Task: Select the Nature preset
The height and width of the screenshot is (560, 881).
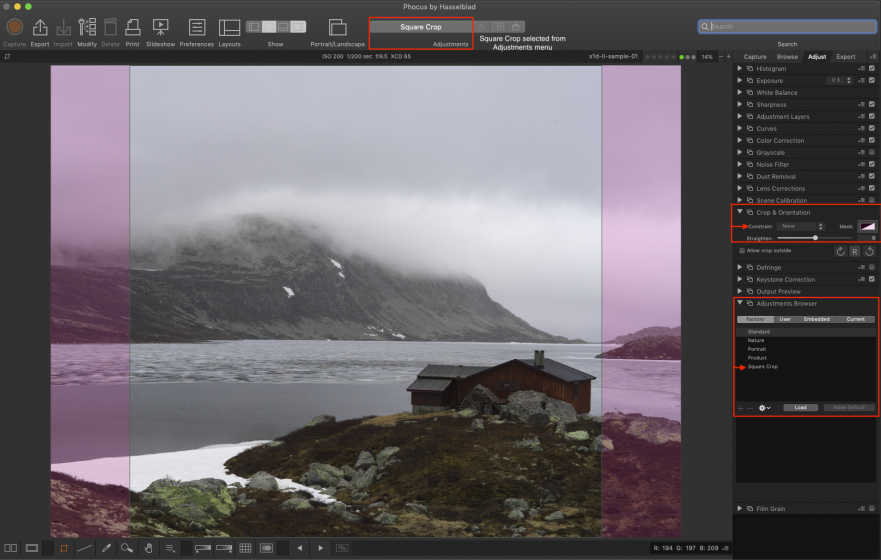Action: pyautogui.click(x=755, y=340)
